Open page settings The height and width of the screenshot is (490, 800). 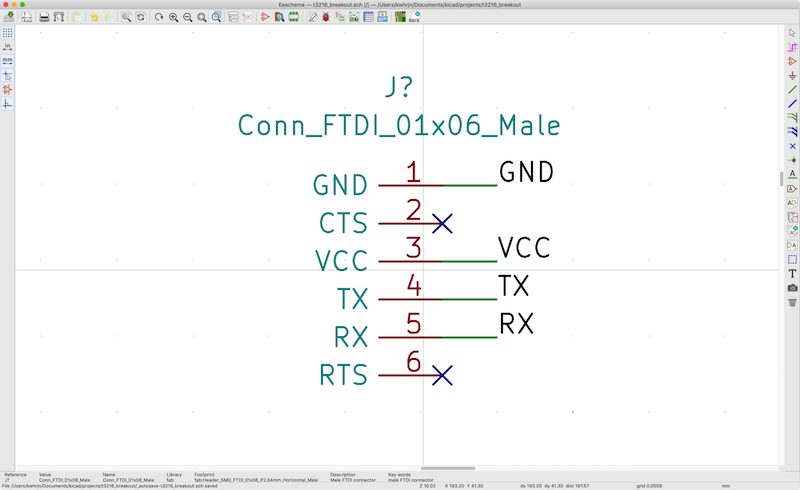point(27,17)
